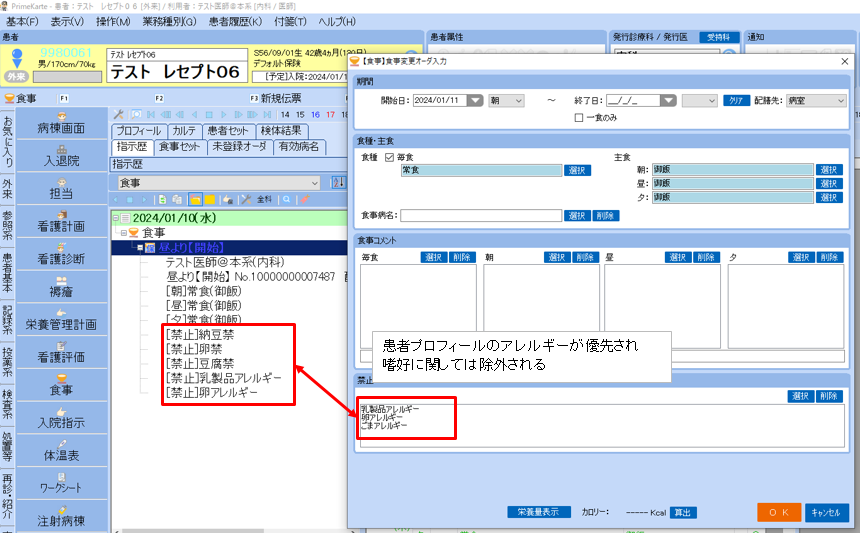Screen dimensions: 860x533
Task: Click the OK button in meal order dialog
Action: tap(779, 512)
